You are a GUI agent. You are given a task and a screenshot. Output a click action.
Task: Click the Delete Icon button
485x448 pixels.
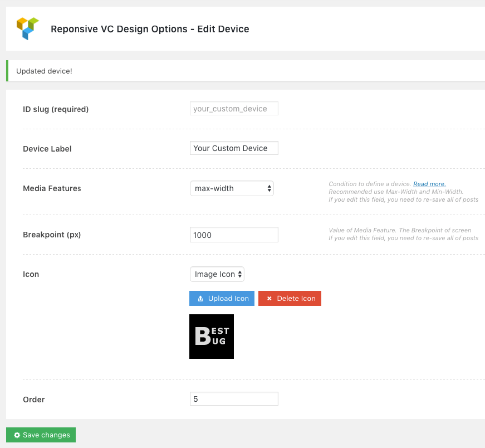click(290, 299)
